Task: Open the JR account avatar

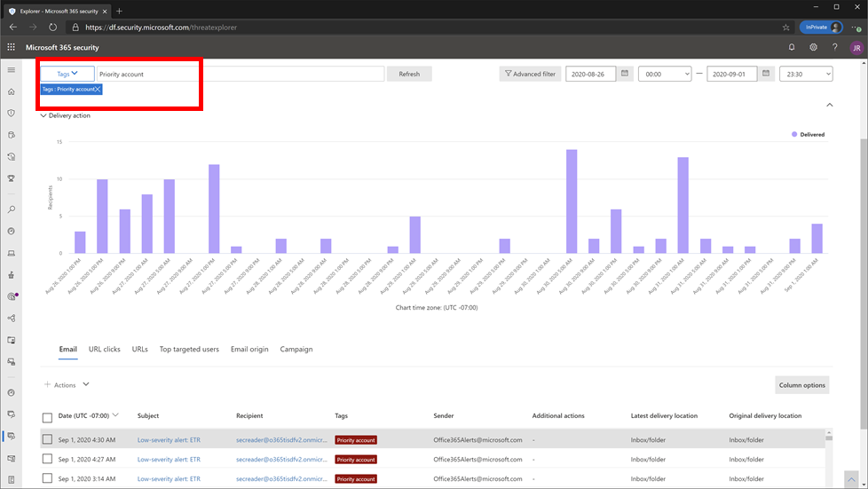Action: coord(856,48)
